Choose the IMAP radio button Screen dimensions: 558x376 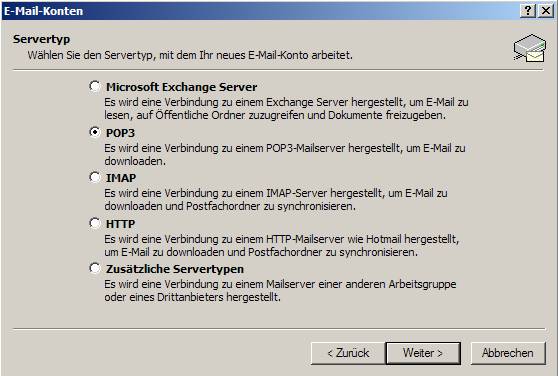pos(95,177)
